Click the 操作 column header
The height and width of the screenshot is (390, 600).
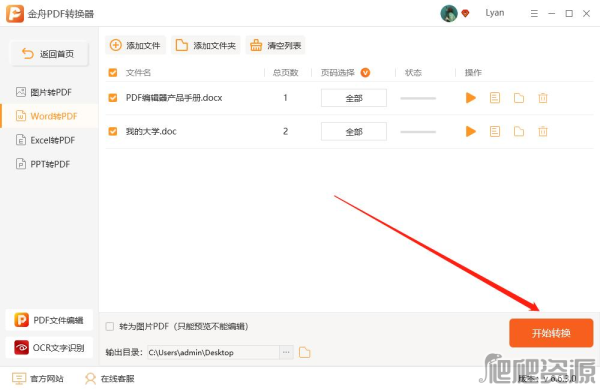tap(473, 73)
